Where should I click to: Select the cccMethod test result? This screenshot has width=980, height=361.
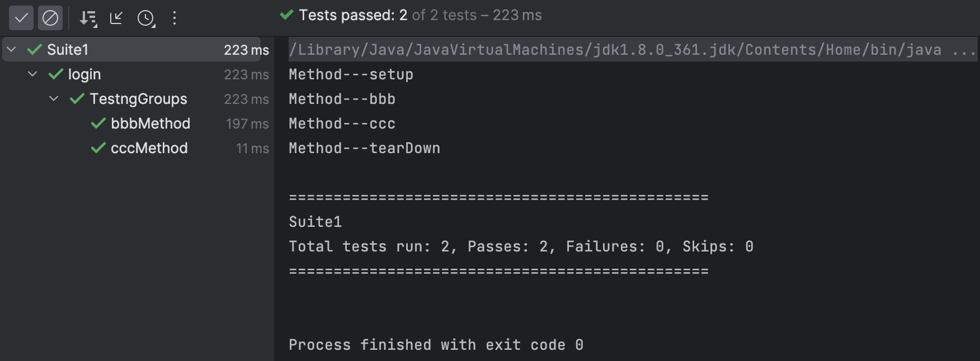click(149, 148)
